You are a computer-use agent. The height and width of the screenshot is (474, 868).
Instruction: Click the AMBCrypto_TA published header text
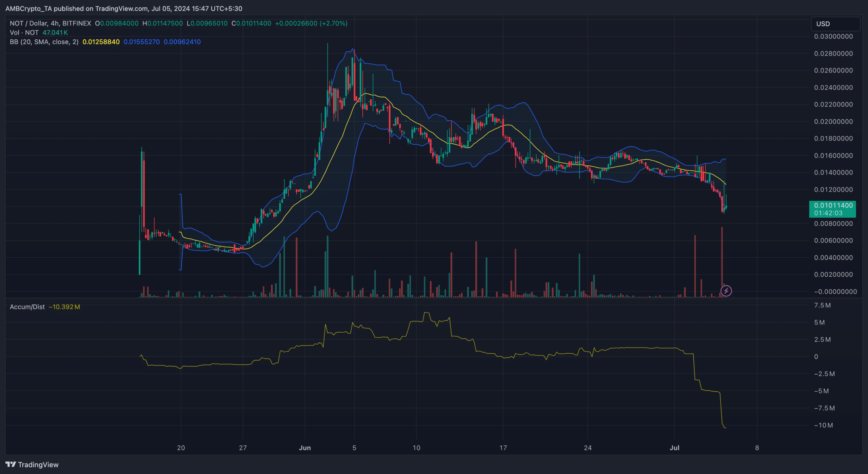coord(124,8)
